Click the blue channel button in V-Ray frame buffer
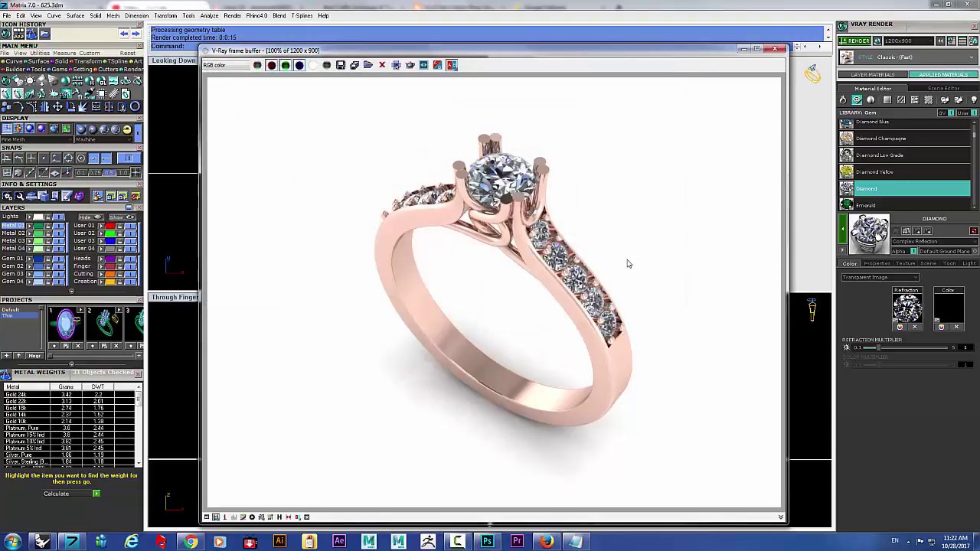The image size is (980, 551). click(299, 65)
